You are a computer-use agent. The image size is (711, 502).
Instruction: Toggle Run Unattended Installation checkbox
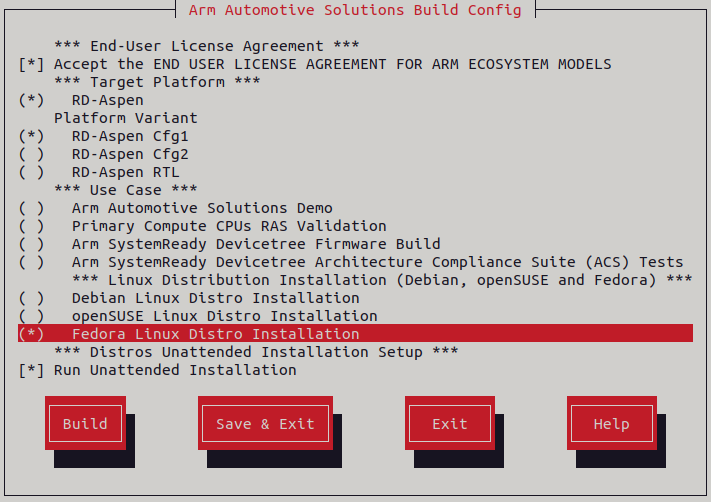coord(31,370)
